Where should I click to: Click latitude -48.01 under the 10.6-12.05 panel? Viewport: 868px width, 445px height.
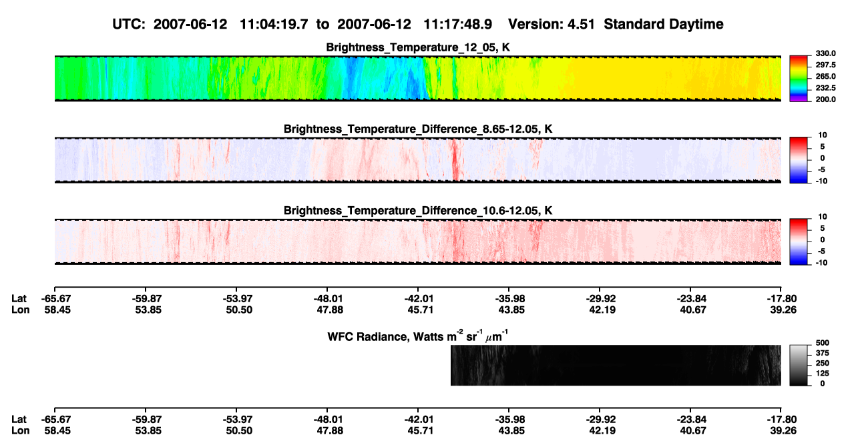[327, 299]
